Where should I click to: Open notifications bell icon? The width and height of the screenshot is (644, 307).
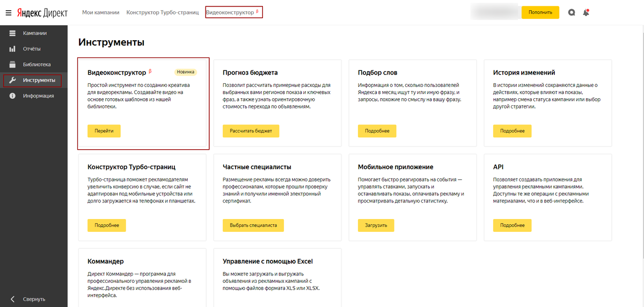[586, 12]
